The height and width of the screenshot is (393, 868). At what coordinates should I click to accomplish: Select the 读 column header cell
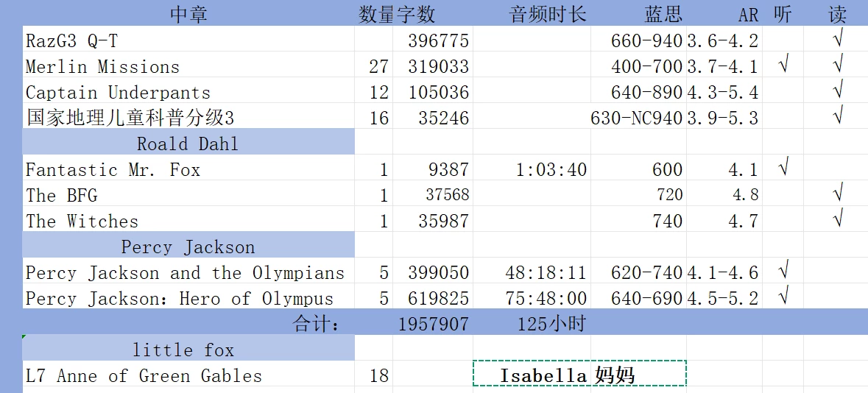[x=836, y=13]
